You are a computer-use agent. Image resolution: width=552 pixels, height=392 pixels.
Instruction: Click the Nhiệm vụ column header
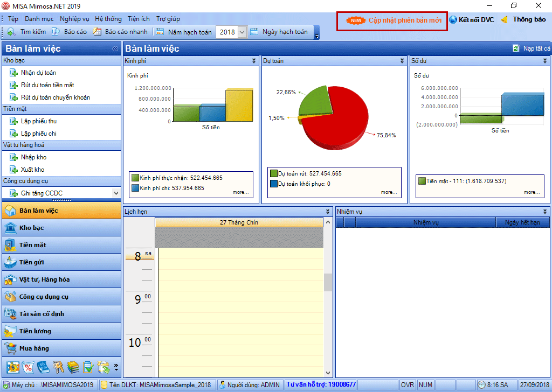(426, 222)
